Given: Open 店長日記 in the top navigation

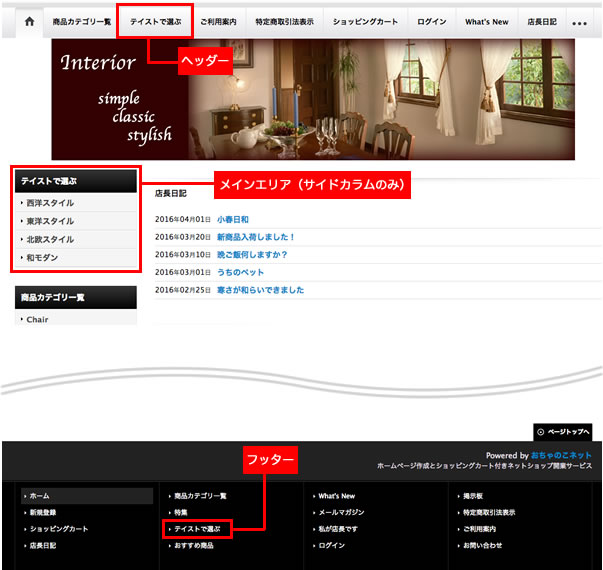Looking at the screenshot, I should 542,22.
